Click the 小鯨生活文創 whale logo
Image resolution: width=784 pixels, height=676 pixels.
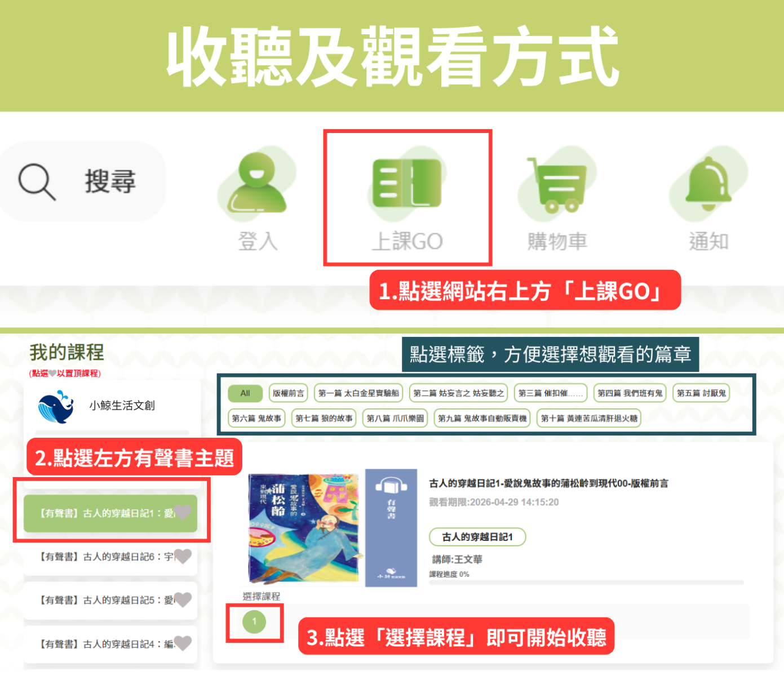point(56,406)
